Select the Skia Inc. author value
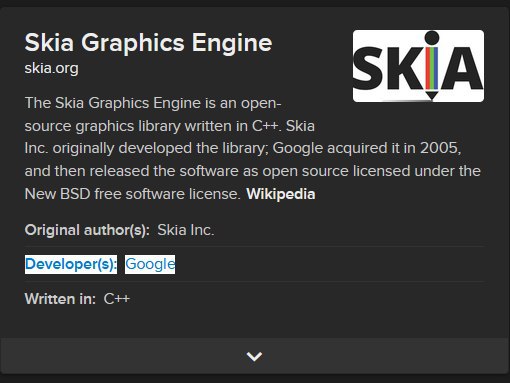The width and height of the screenshot is (510, 383). (186, 230)
